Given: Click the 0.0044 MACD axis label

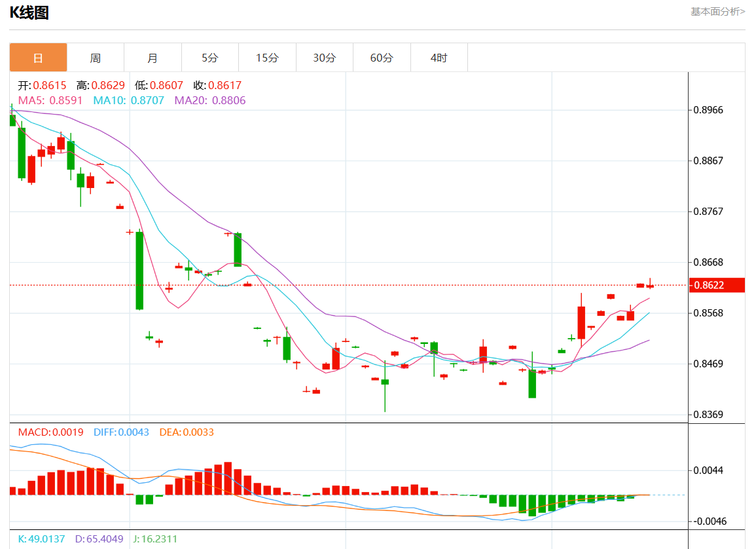Looking at the screenshot, I should click(x=708, y=470).
